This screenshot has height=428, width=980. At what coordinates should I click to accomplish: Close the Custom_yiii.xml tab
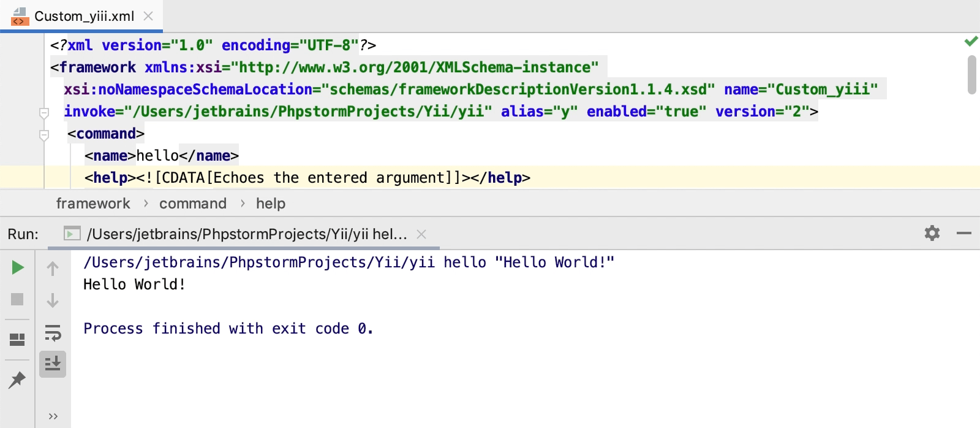[x=148, y=17]
